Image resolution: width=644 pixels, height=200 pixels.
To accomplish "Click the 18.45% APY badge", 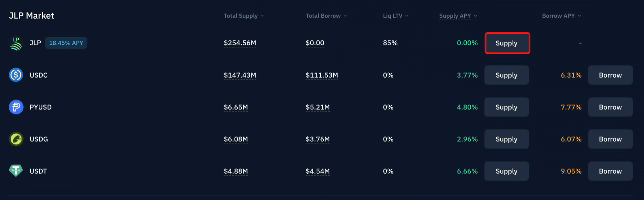I will [x=66, y=43].
